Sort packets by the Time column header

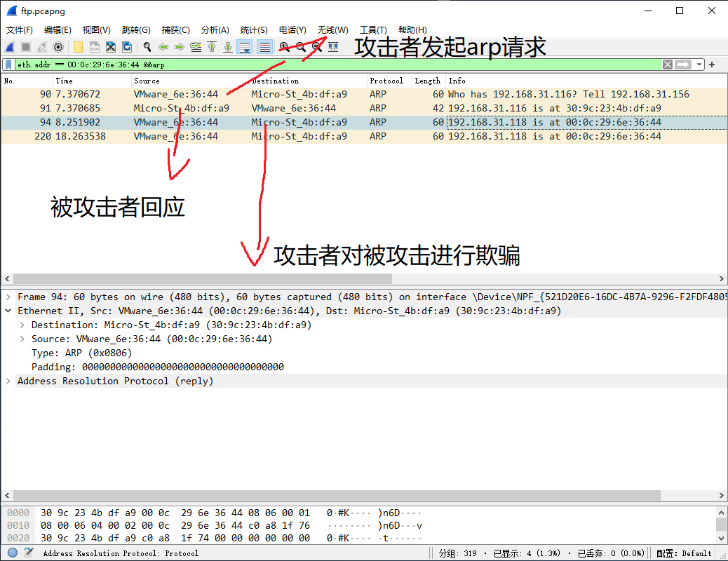click(x=92, y=81)
